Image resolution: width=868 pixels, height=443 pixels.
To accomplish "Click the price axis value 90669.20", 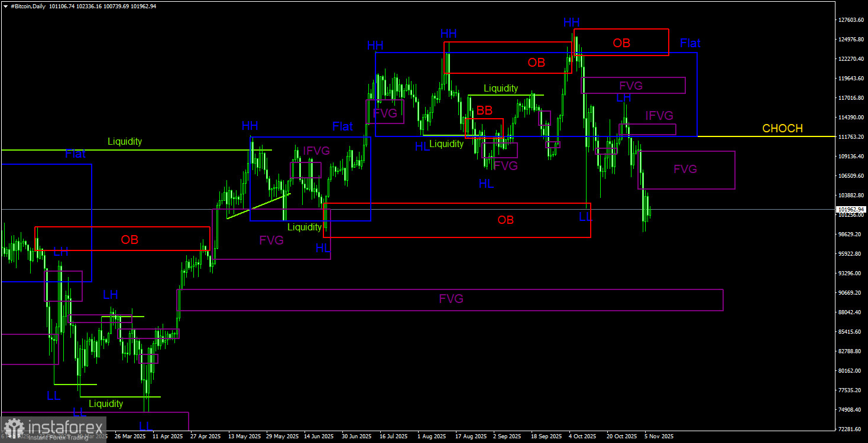I will (850, 293).
